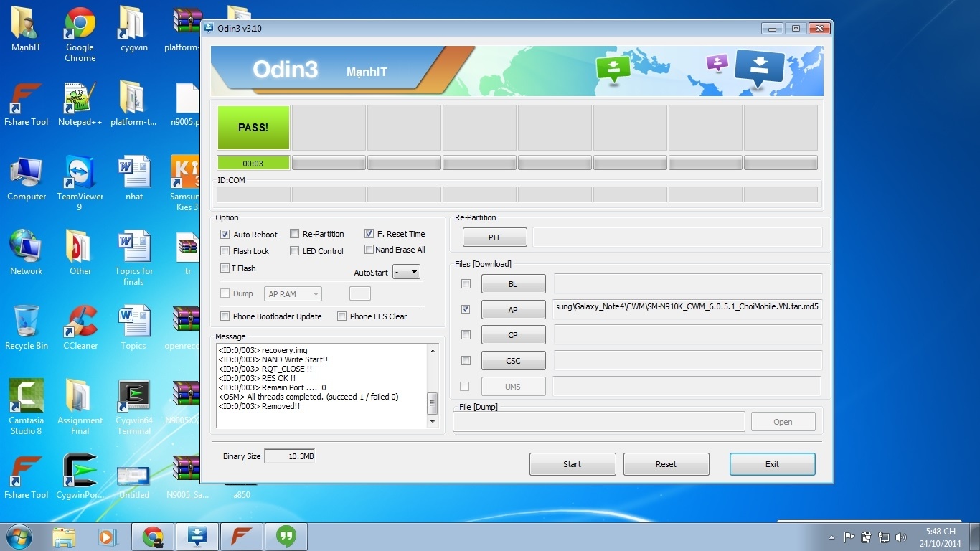Click Start to begin flashing
This screenshot has width=980, height=551.
point(573,464)
